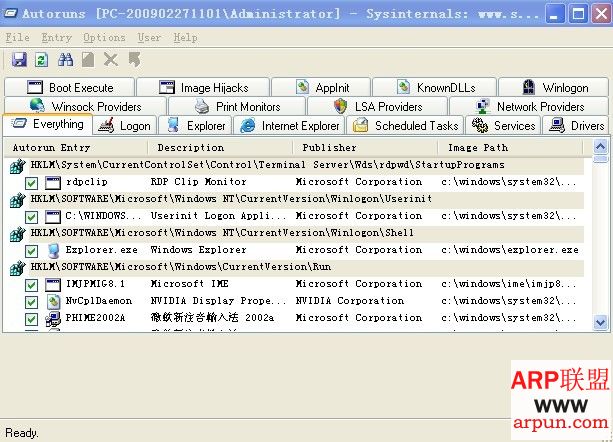Viewport: 613px width, 442px height.
Task: Click the Terminal Server StartupPrograms registry icon
Action: coord(17,166)
